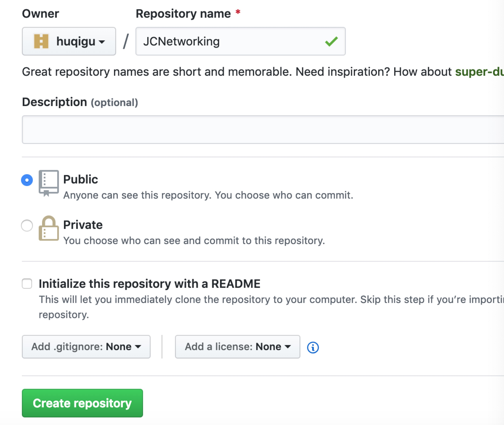
Task: Open the Add a license dropdown
Action: coord(237,347)
